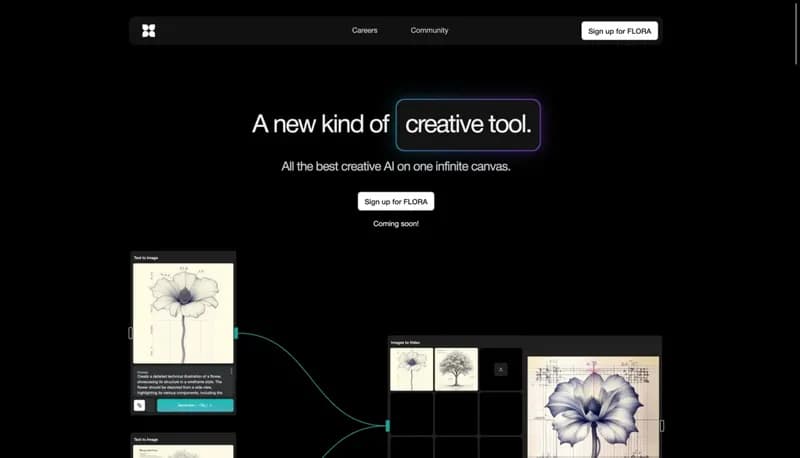Open the Community navigation link

[429, 30]
